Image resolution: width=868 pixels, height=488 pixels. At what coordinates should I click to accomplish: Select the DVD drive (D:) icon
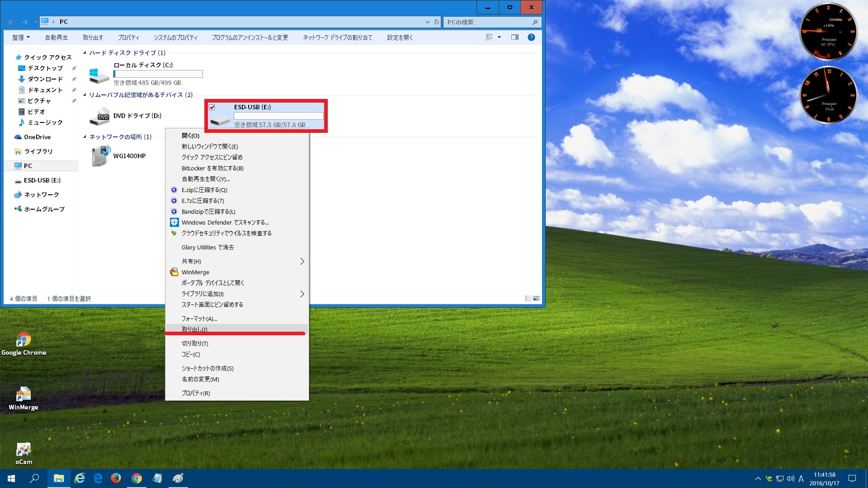[99, 116]
